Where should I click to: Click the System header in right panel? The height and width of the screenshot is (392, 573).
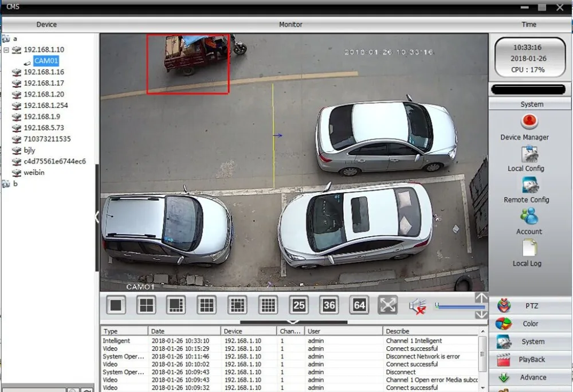tap(531, 104)
